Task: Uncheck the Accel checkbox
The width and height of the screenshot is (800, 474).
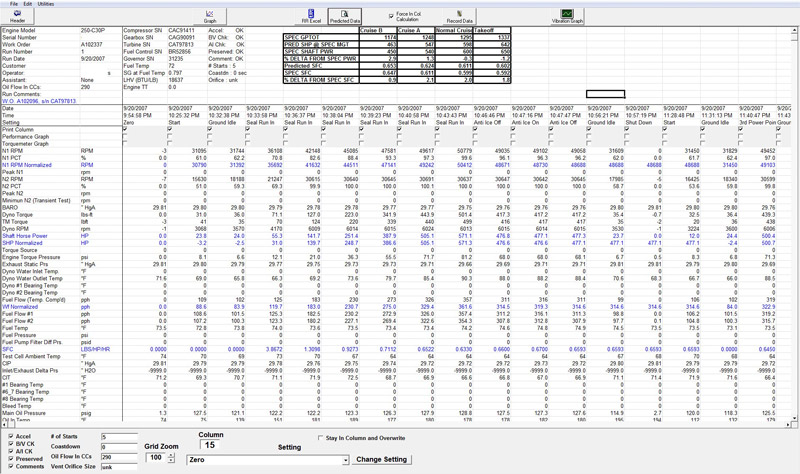Action: (11, 437)
